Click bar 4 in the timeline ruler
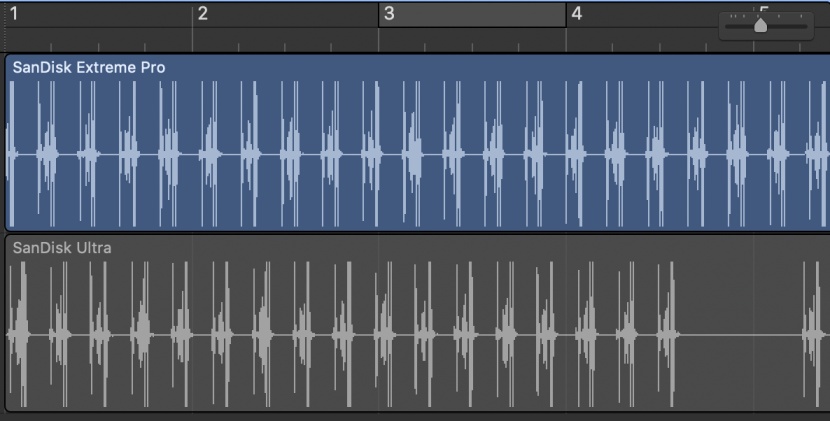The image size is (830, 421). (x=576, y=14)
